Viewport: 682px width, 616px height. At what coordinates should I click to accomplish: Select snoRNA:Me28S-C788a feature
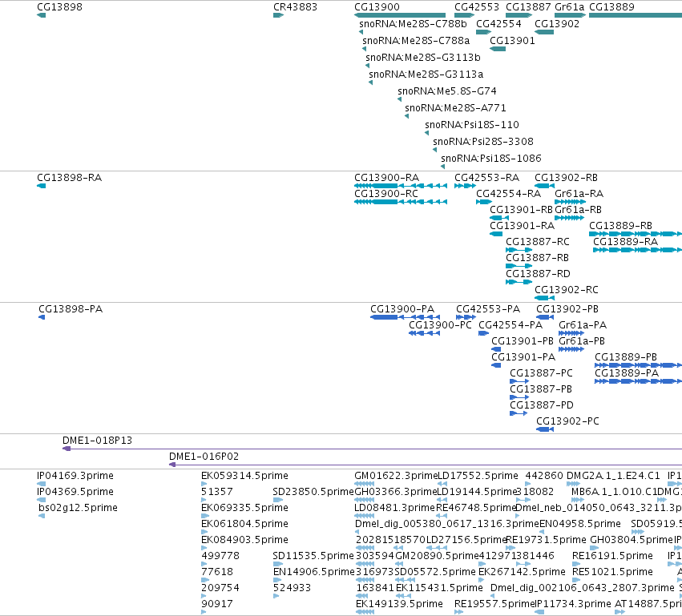click(416, 41)
